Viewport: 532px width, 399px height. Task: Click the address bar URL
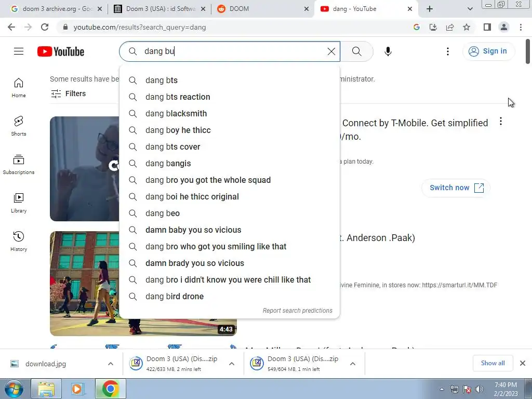tap(140, 27)
